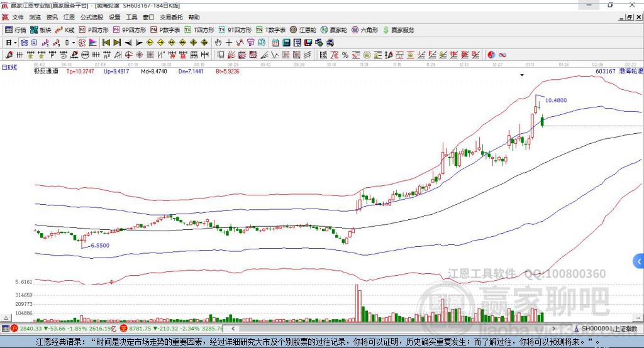644x348 pixels.
Task: Click the volume pane up triangle button
Action: (6, 318)
